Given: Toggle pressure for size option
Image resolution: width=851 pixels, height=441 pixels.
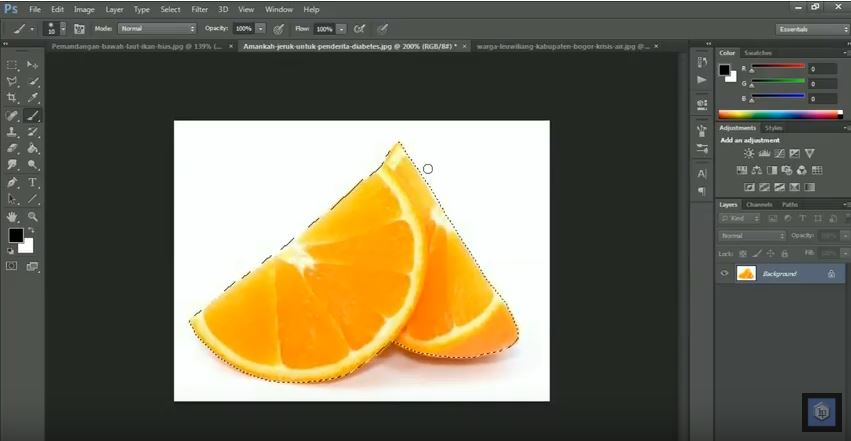Looking at the screenshot, I should pos(382,29).
